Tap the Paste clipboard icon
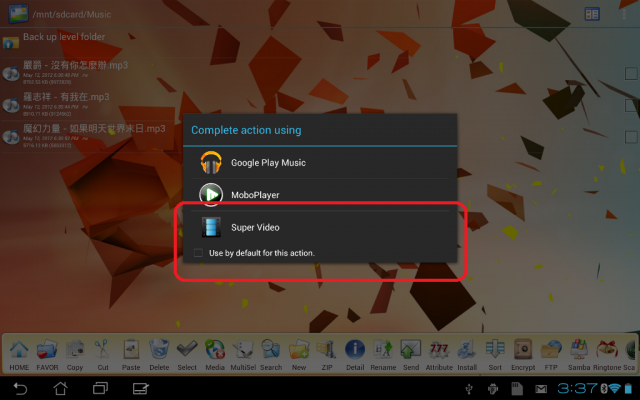Image resolution: width=640 pixels, height=400 pixels. (x=131, y=354)
